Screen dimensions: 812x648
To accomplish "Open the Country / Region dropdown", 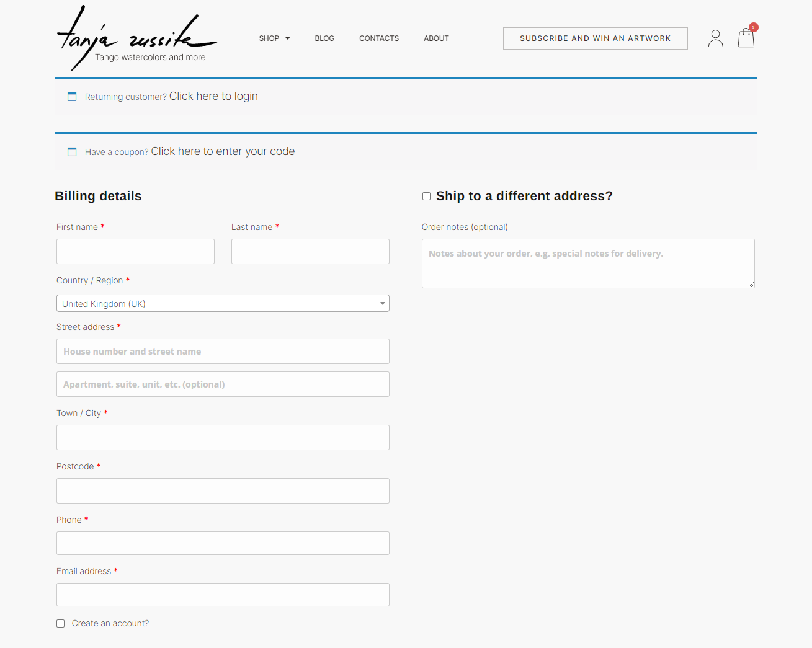I will coord(223,304).
